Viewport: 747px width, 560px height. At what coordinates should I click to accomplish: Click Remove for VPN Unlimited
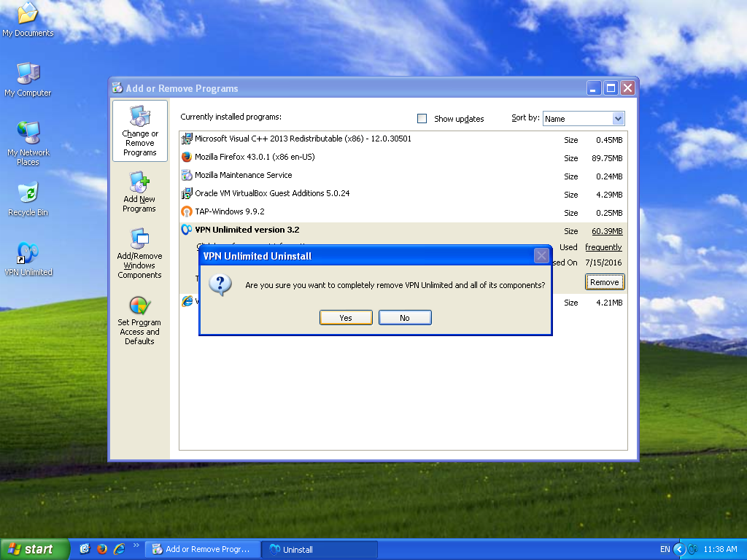pos(605,282)
